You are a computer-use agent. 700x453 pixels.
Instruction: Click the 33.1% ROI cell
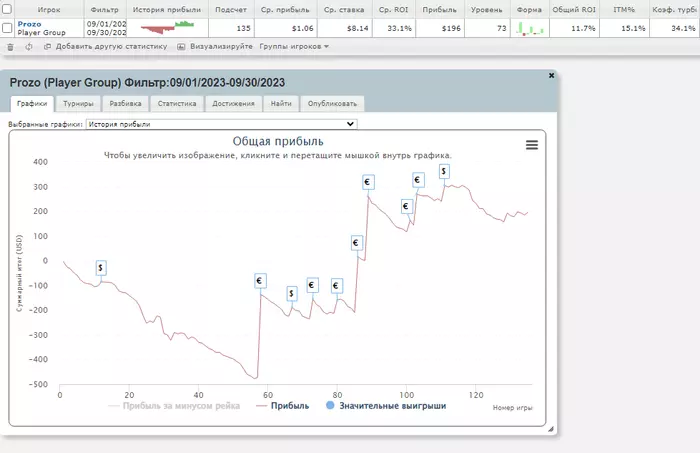[x=393, y=28]
